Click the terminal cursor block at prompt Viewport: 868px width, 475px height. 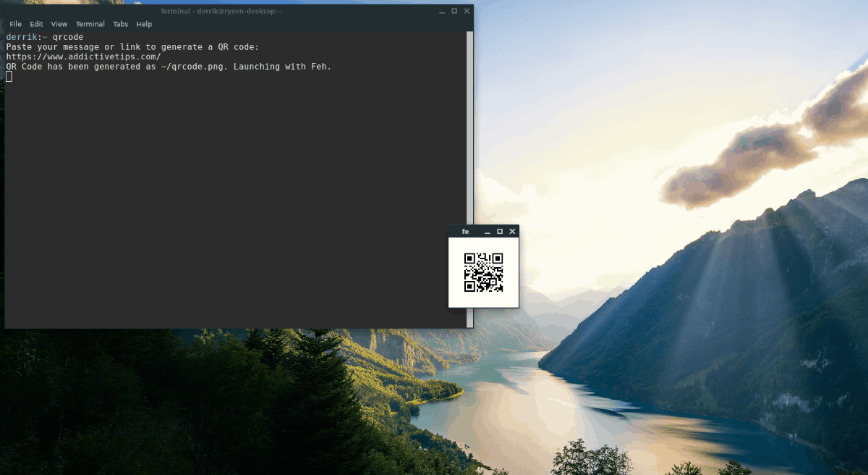point(9,76)
